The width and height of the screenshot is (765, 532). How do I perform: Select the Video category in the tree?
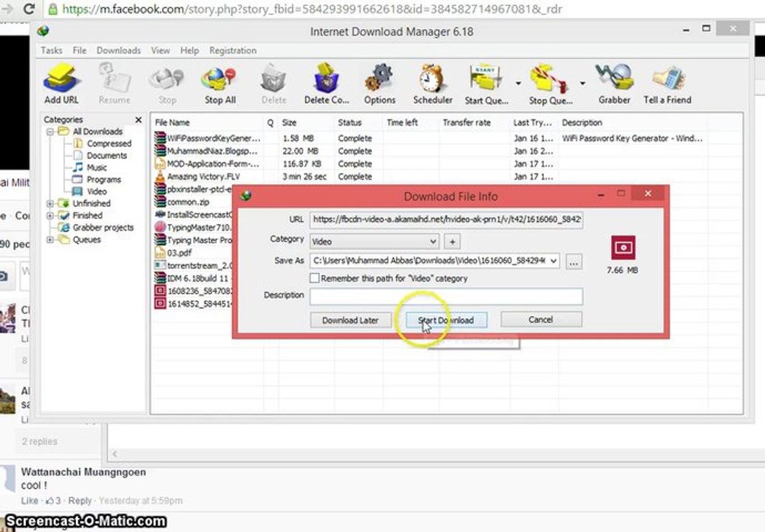coord(97,191)
